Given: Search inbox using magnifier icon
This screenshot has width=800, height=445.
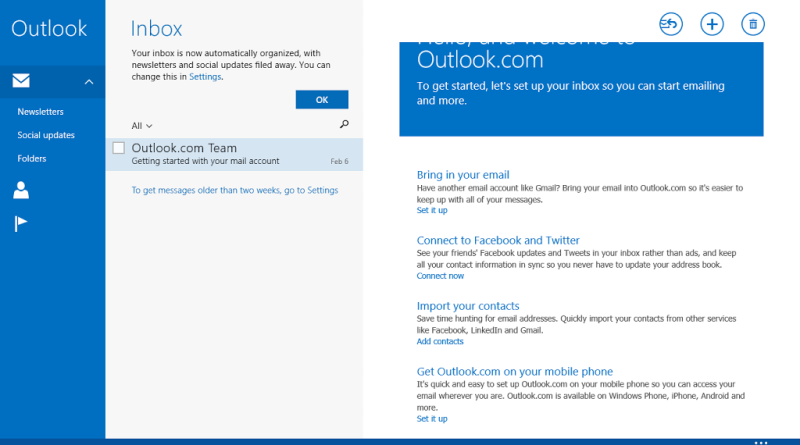Looking at the screenshot, I should [344, 125].
